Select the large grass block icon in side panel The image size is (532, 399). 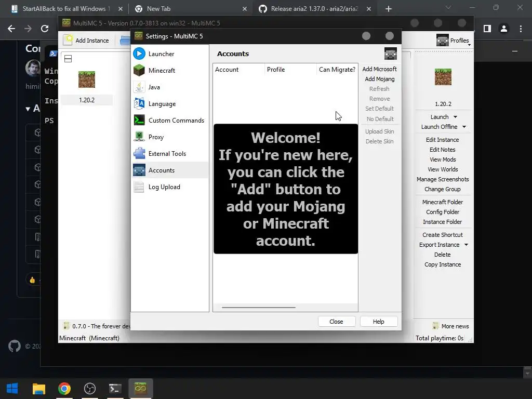[x=443, y=77]
